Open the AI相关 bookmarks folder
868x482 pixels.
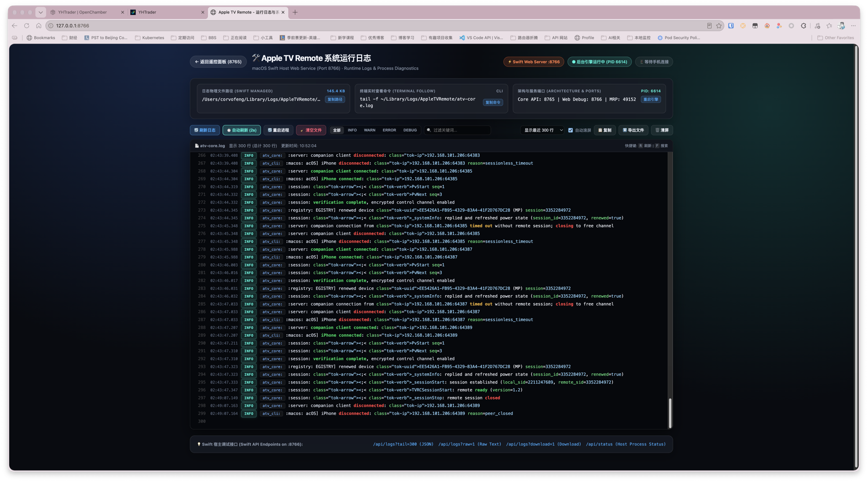click(610, 38)
